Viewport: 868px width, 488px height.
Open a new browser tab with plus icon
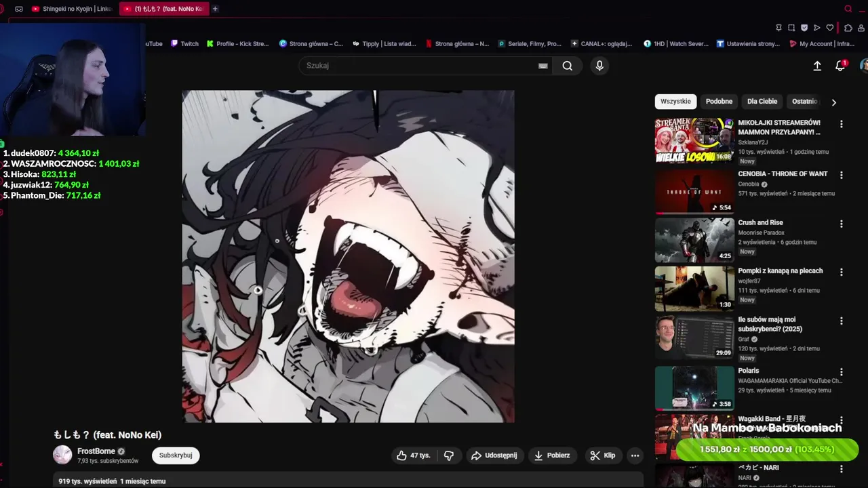[215, 9]
